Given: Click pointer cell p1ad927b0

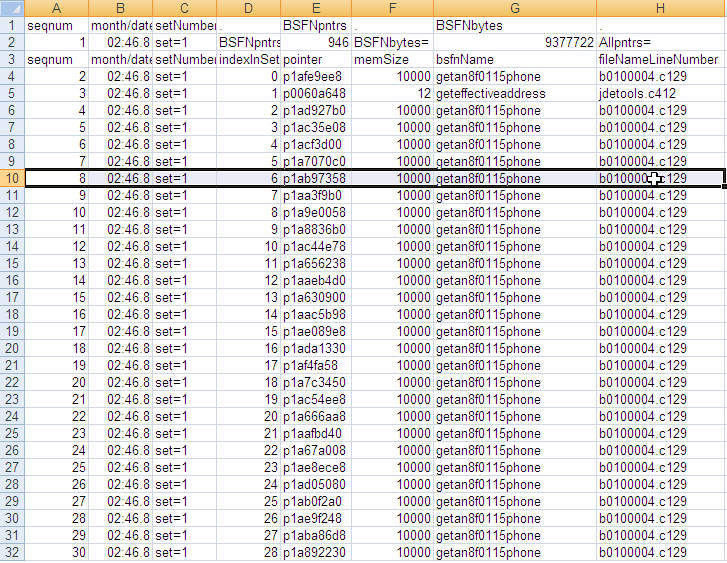Looking at the screenshot, I should [x=316, y=111].
